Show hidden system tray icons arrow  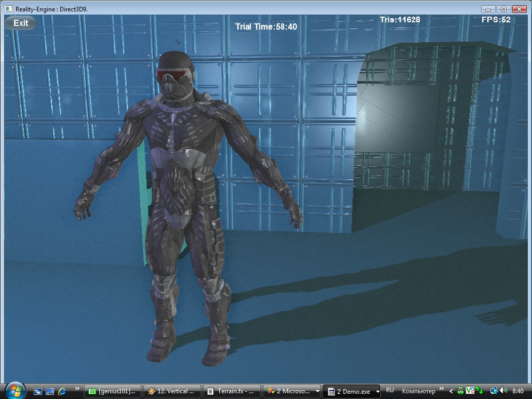pos(451,391)
